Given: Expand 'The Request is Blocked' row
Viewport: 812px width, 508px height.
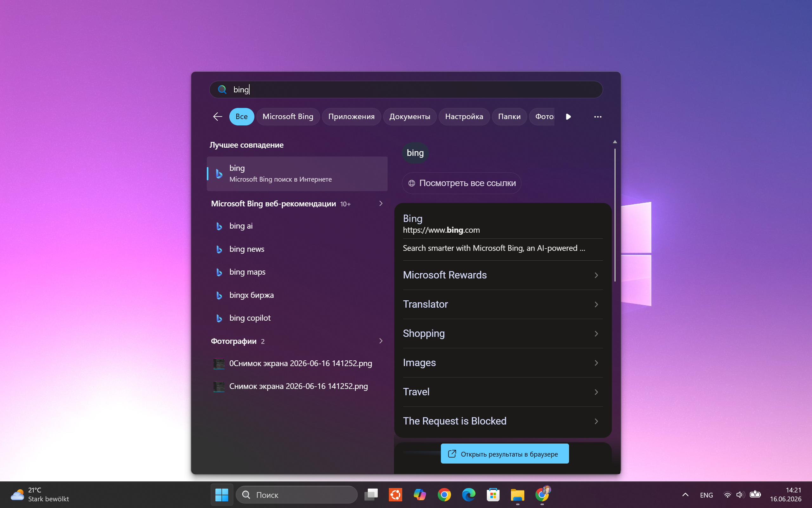Looking at the screenshot, I should pyautogui.click(x=503, y=421).
